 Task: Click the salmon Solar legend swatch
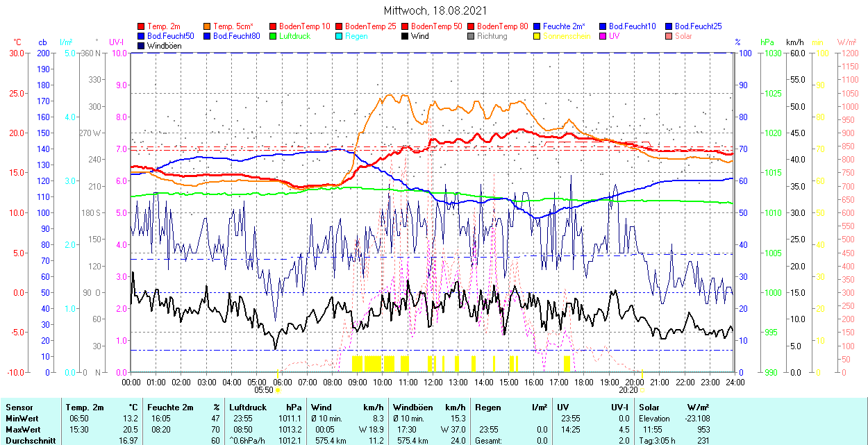(x=669, y=36)
